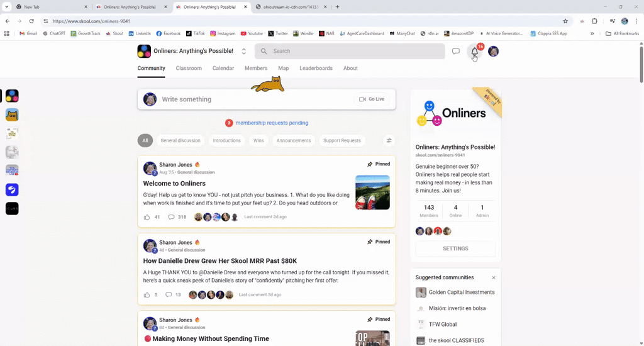Start a Go Live session
The image size is (644, 346).
click(372, 99)
